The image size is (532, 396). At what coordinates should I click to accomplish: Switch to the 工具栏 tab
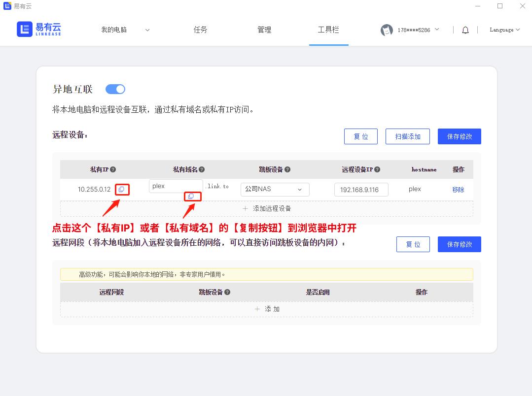tap(328, 30)
